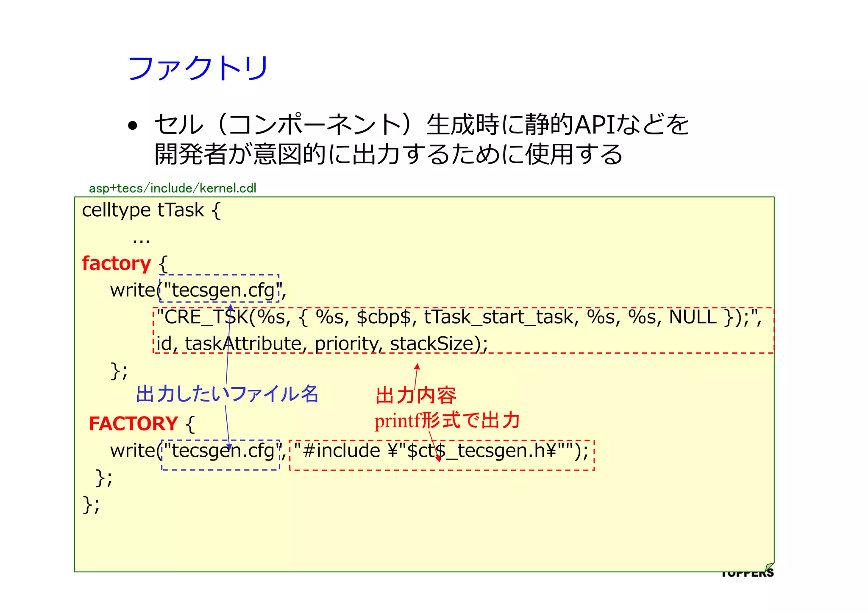Click the line celltype tTask {
Image resolution: width=868 pixels, height=614 pixels.
[151, 210]
